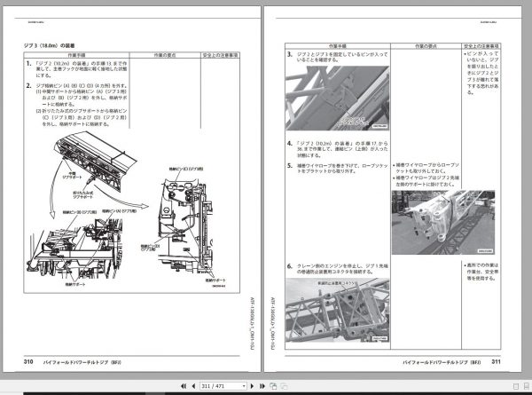Viewport: 532px width, 395px height.
Task: Click the page 310 crane jib diagram
Action: pos(131,210)
